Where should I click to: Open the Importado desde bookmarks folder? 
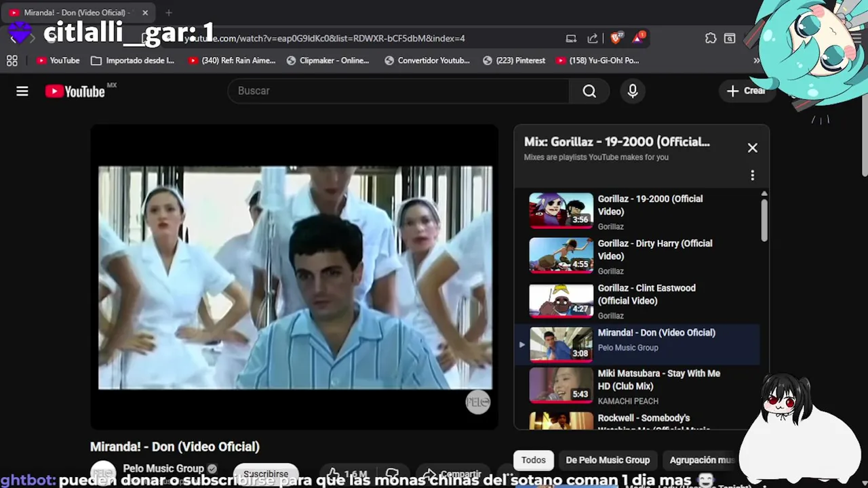pos(133,60)
